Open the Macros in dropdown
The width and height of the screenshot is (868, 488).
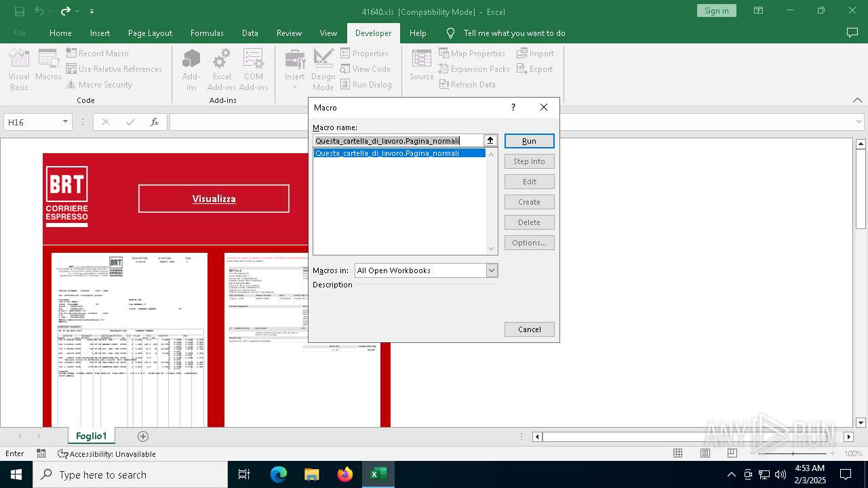[x=492, y=270]
